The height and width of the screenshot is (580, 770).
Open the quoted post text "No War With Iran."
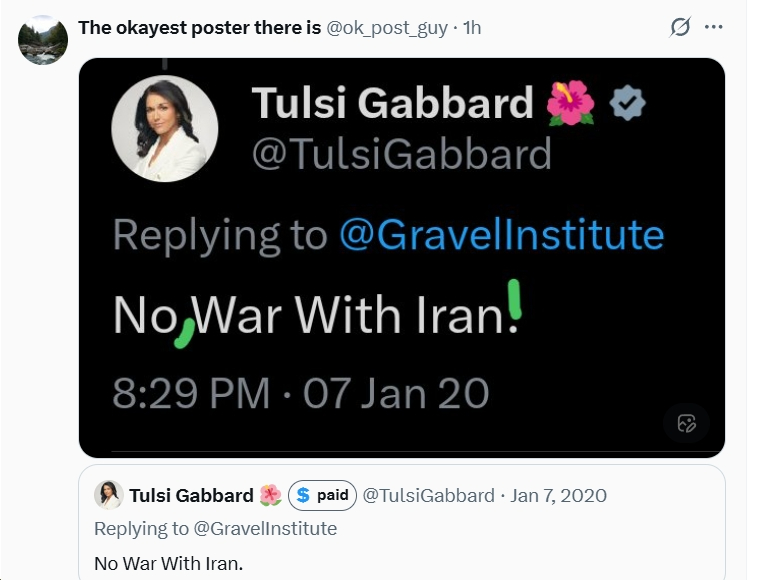click(x=169, y=563)
